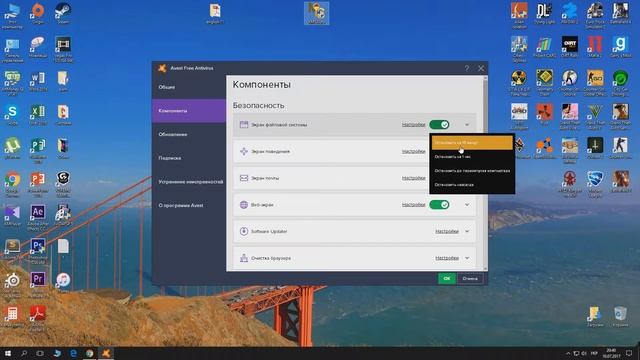Select the Excel 2016 desktop shortcut
This screenshot has width=640, height=360.
[x=38, y=114]
